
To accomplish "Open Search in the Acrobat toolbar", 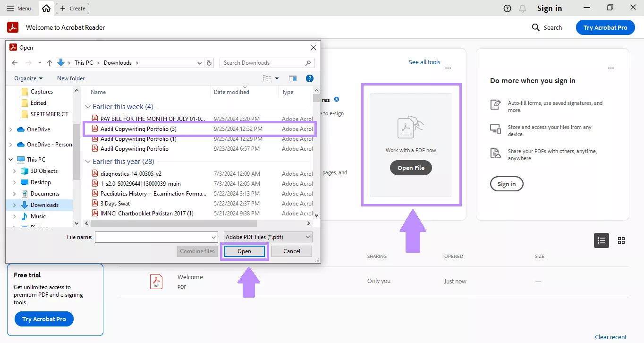I will click(546, 27).
